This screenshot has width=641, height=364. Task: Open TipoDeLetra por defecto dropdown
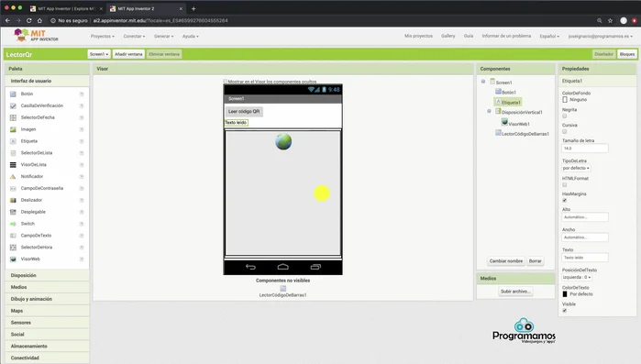576,168
